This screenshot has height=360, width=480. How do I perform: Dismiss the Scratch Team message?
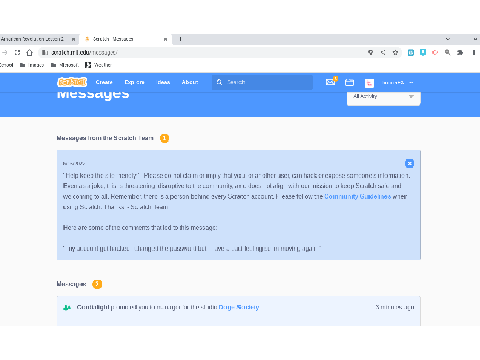coord(409,163)
